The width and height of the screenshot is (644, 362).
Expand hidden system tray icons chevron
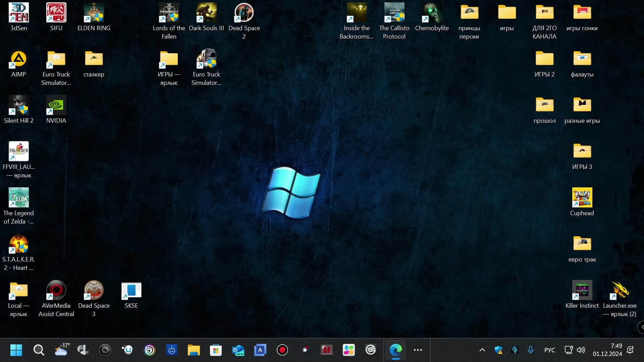click(x=482, y=350)
